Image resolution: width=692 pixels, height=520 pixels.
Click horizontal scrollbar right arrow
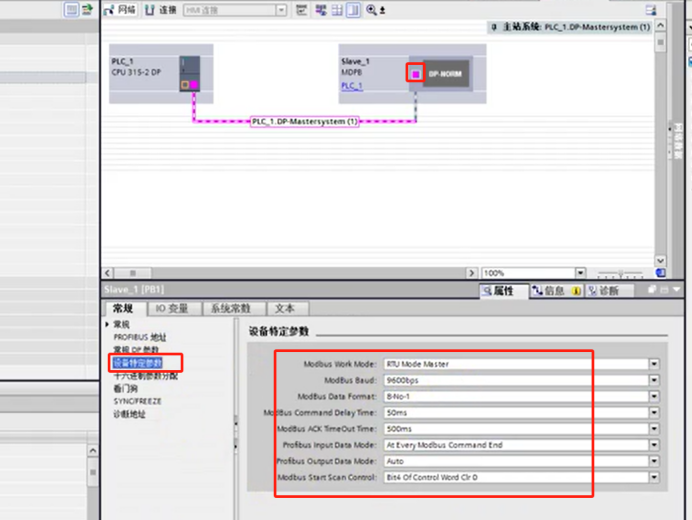tap(471, 273)
